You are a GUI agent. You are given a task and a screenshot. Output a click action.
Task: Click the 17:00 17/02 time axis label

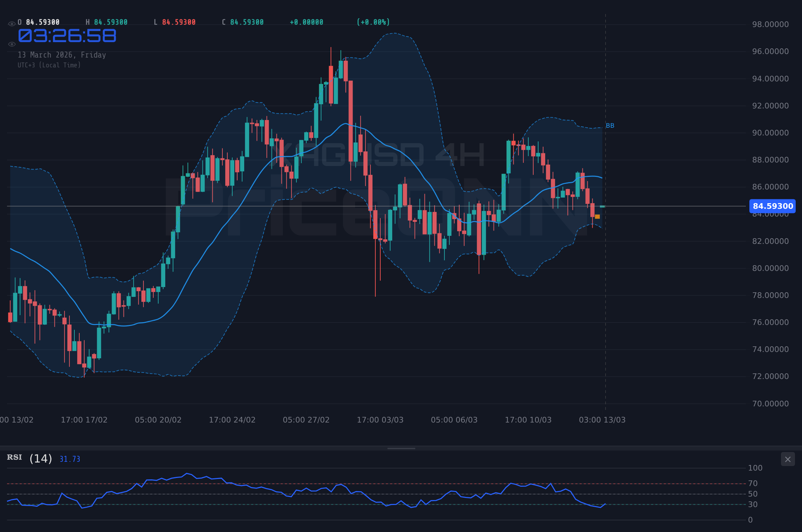tap(84, 420)
